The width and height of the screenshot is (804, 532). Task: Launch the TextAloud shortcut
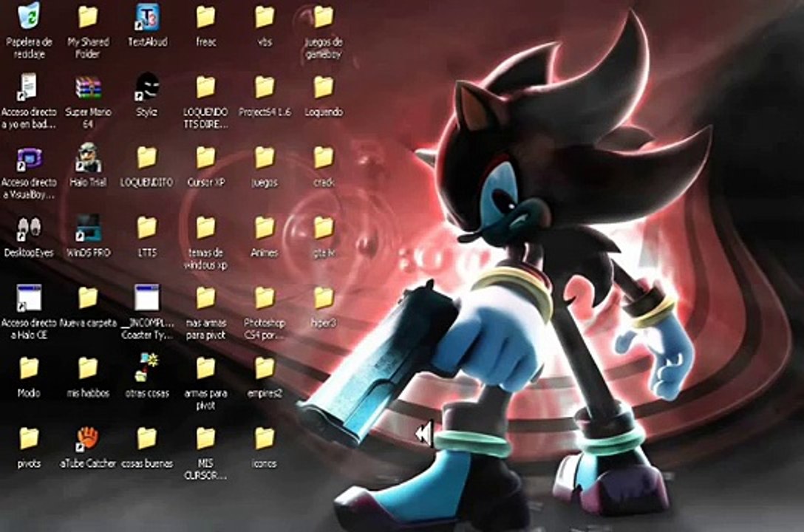pos(147,16)
